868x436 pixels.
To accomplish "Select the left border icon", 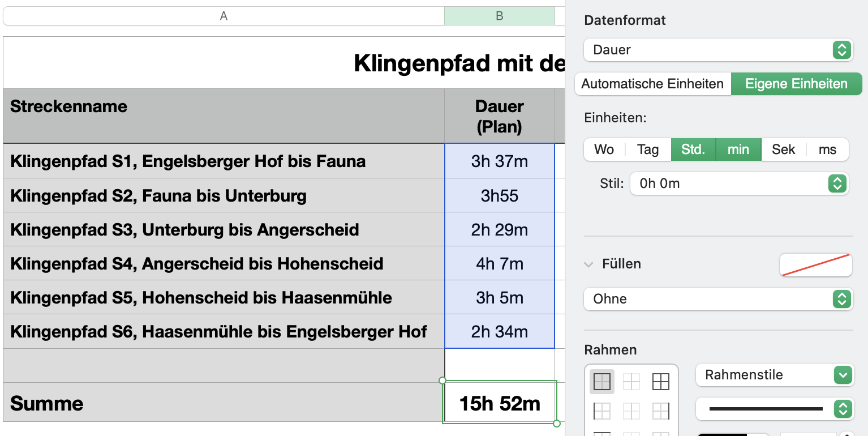I will tap(602, 411).
